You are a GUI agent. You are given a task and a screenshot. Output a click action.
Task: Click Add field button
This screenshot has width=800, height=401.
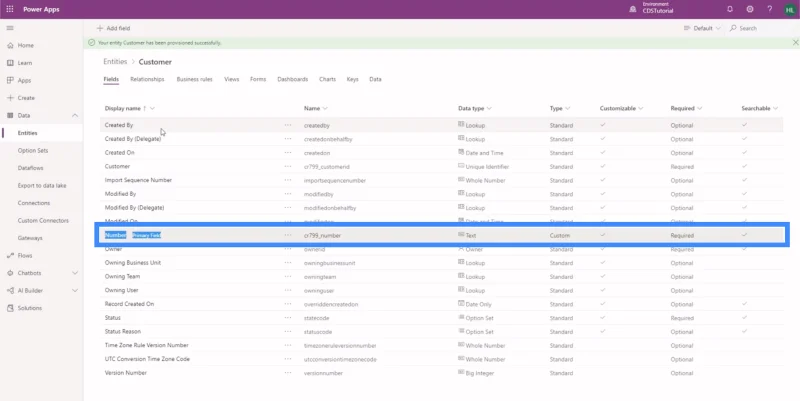(x=113, y=29)
